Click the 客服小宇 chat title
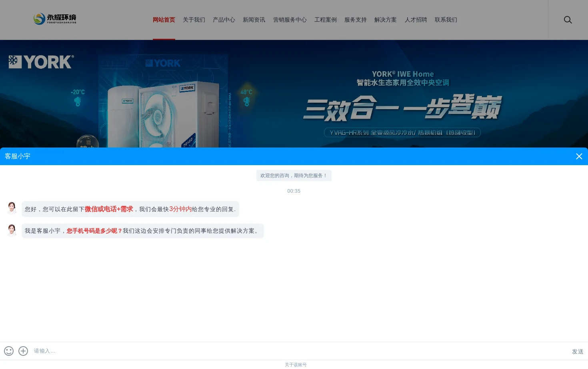This screenshot has width=588, height=369. [x=18, y=156]
